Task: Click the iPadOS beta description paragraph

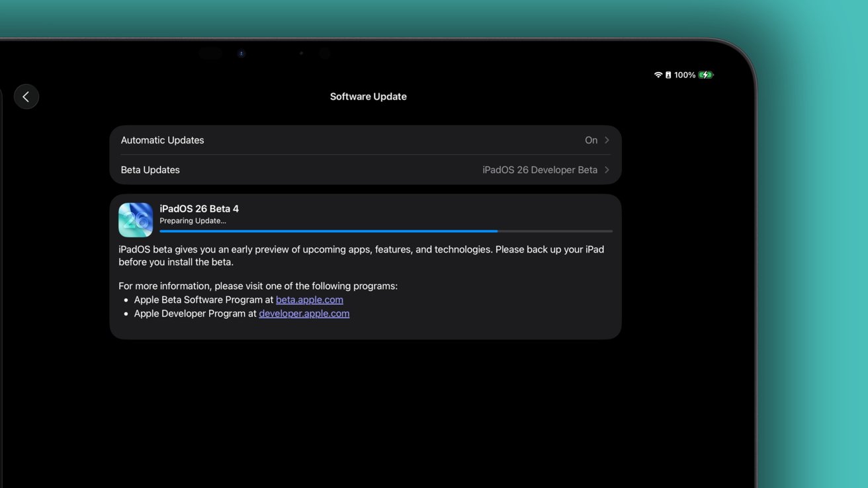Action: pos(361,256)
